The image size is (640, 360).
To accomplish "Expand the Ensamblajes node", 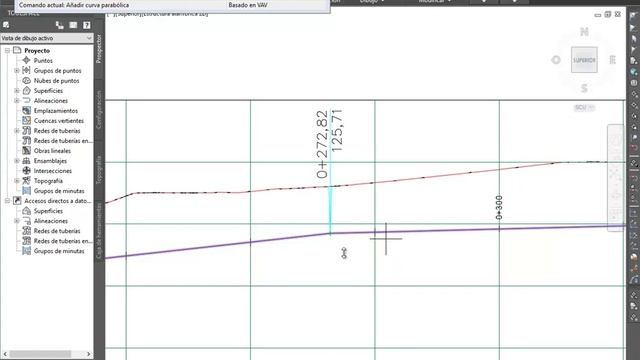I will pos(17,161).
